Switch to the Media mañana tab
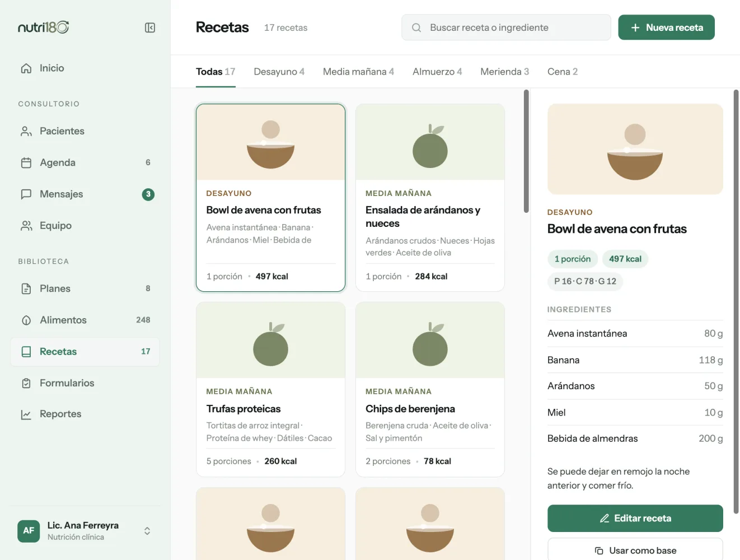 point(359,72)
